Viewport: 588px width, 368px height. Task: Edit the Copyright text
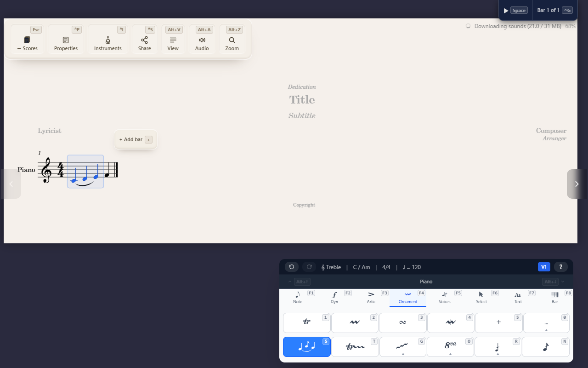[x=304, y=205]
